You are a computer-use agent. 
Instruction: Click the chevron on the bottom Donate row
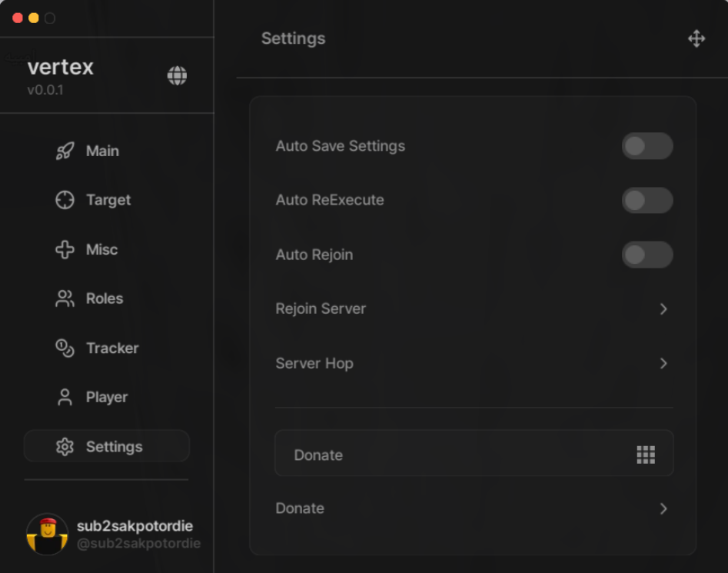pyautogui.click(x=663, y=509)
